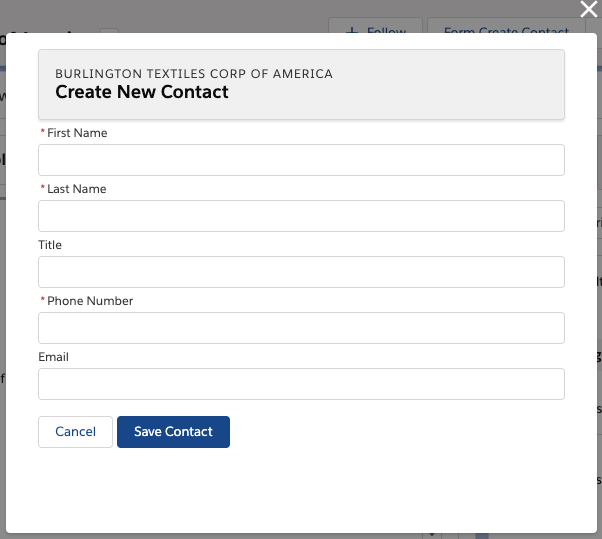The width and height of the screenshot is (602, 539).
Task: Click the First Name input field
Action: coord(301,160)
